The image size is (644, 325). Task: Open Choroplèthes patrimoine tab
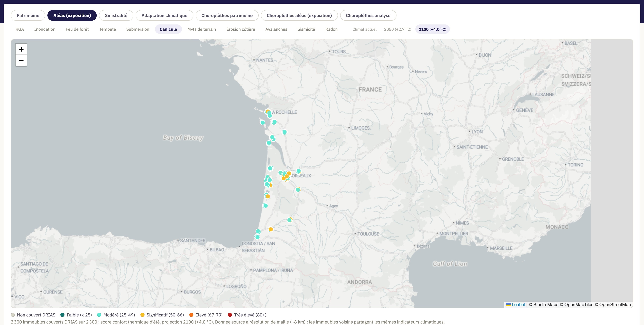click(x=227, y=16)
